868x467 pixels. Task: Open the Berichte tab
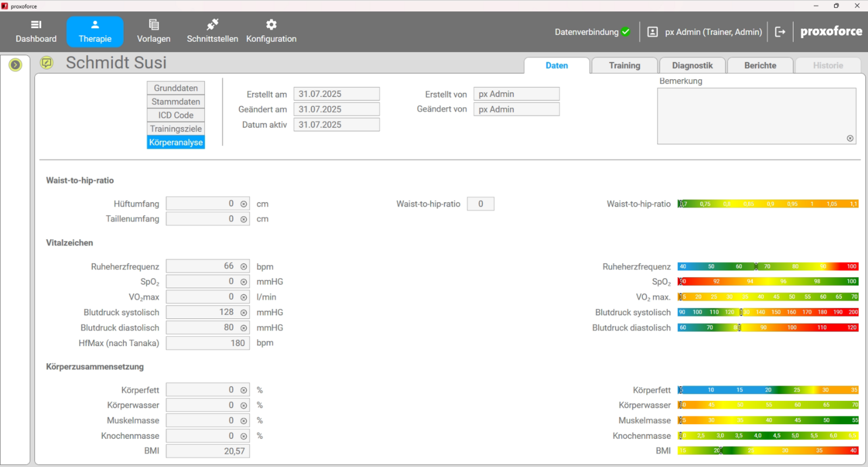point(760,66)
